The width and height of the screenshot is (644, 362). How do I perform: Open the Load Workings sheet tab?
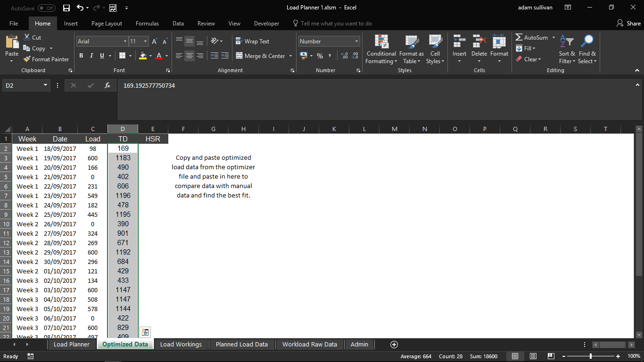click(x=181, y=345)
